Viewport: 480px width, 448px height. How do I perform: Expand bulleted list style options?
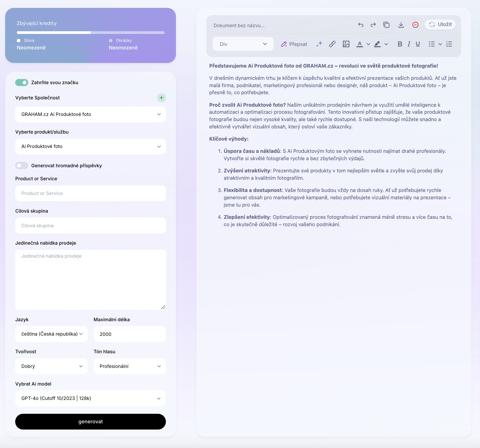tap(440, 44)
